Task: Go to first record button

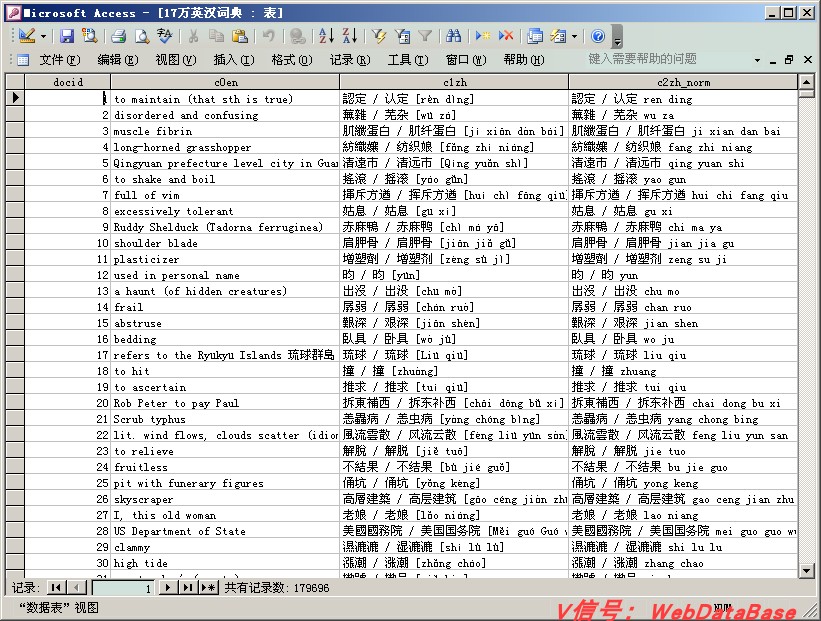Action: 56,587
